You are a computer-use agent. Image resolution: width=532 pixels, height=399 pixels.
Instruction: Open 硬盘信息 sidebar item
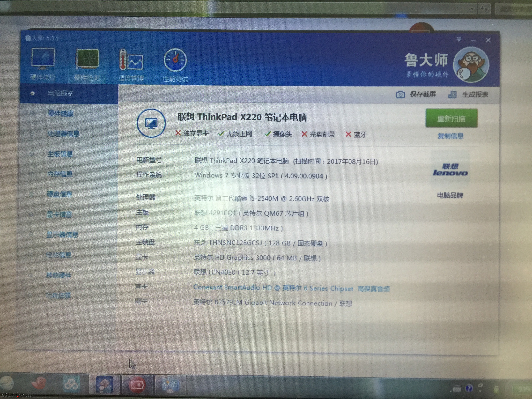[59, 194]
